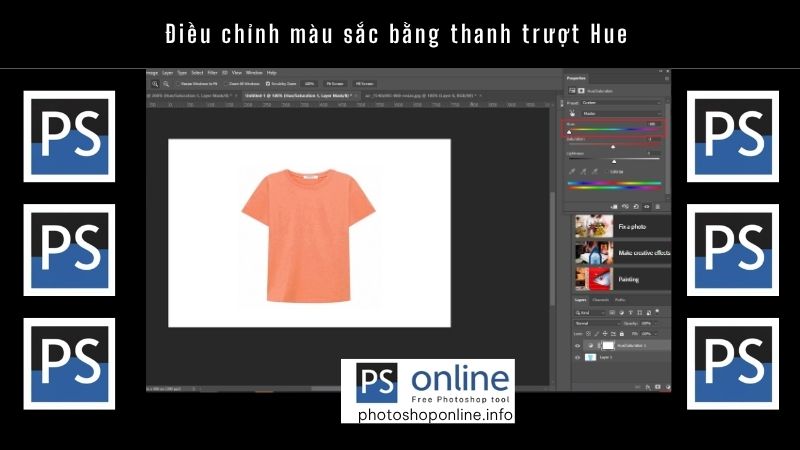Toggle adjustment visibility eye in Properties
This screenshot has height=450, width=800.
tap(646, 207)
